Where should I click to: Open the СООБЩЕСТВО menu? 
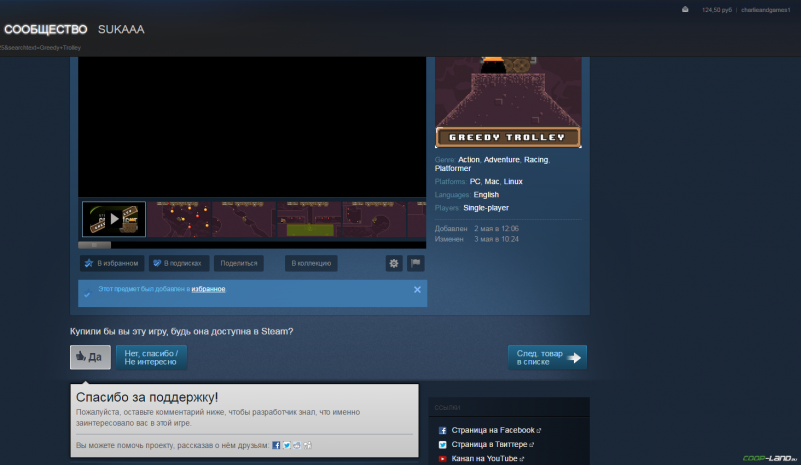(x=45, y=30)
